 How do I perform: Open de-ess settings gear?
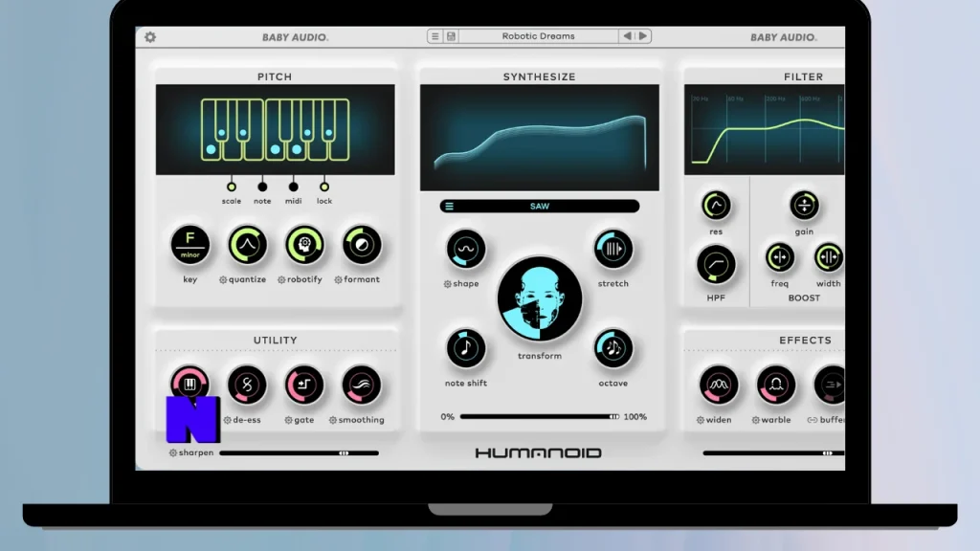tap(228, 421)
